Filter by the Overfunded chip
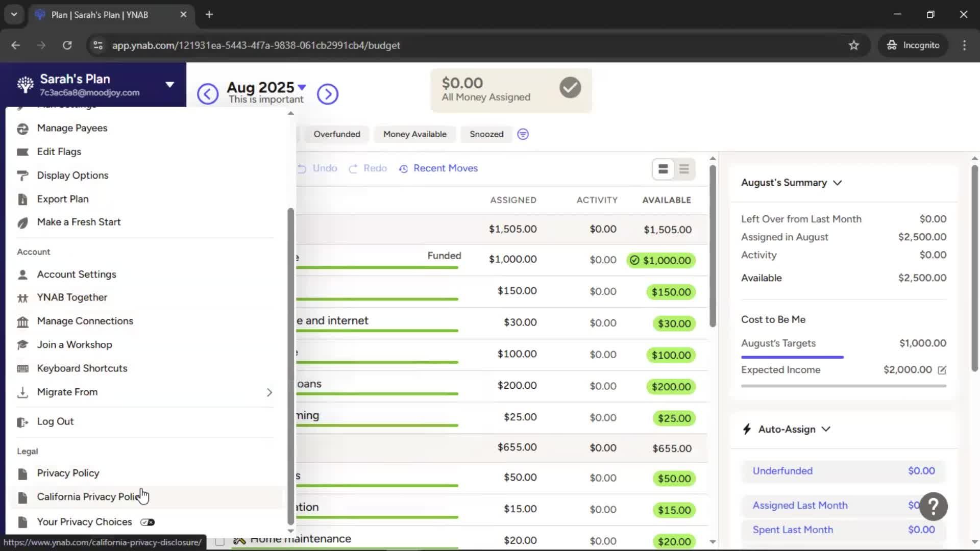The width and height of the screenshot is (980, 551). click(x=337, y=134)
